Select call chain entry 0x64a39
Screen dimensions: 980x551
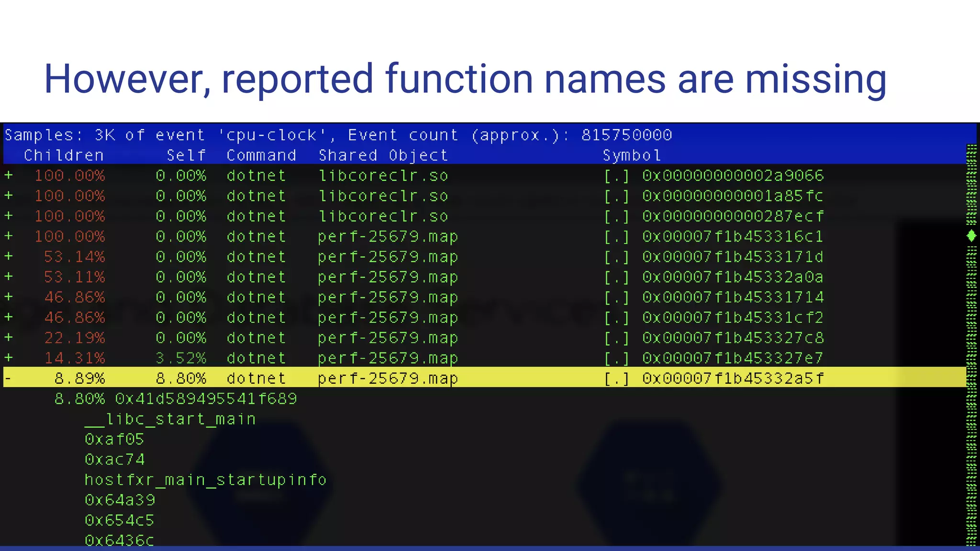pos(120,500)
